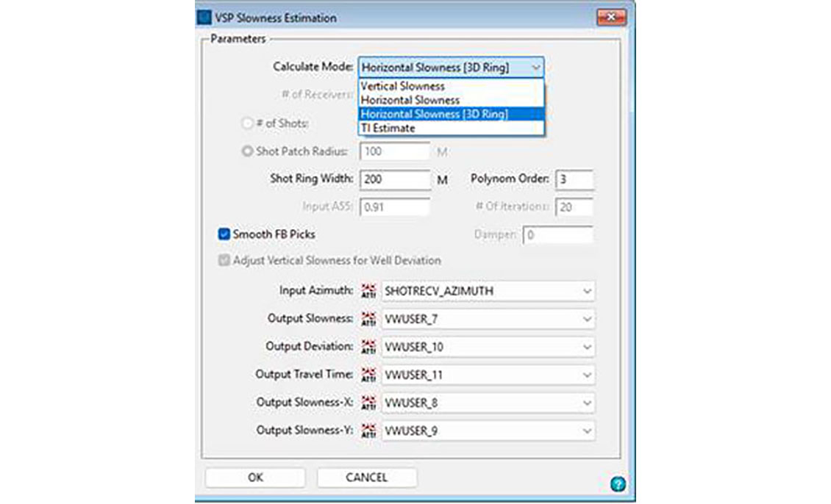Click the attribute icon beside Input Azimuth
This screenshot has width=831, height=504.
point(369,291)
